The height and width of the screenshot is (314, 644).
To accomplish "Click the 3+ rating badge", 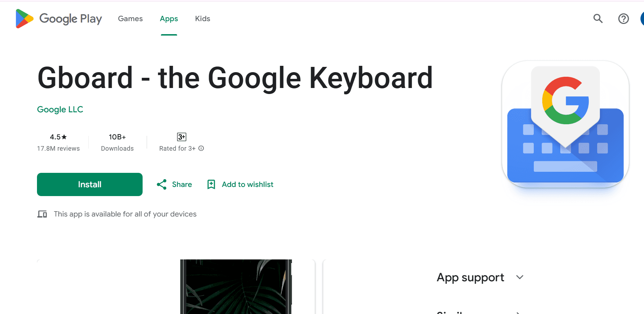I will pyautogui.click(x=181, y=137).
